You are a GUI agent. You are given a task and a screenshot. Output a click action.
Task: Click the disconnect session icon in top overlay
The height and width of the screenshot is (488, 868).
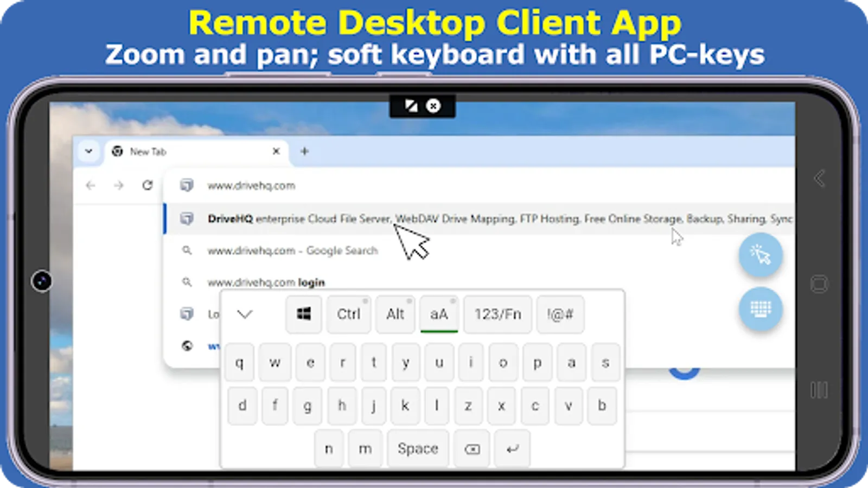(433, 106)
